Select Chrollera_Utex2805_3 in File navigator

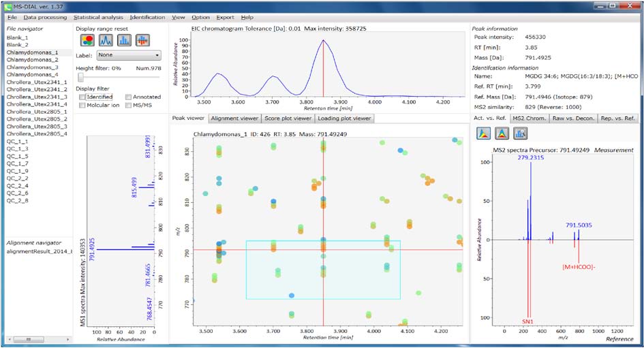37,127
